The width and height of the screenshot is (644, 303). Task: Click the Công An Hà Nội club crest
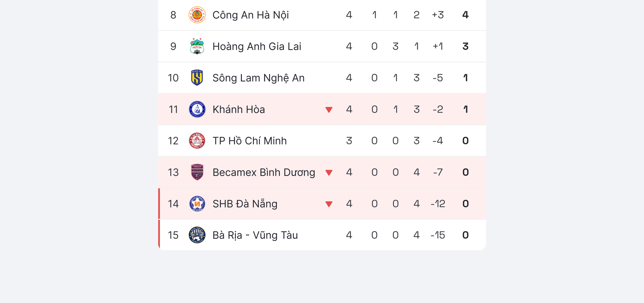[197, 15]
